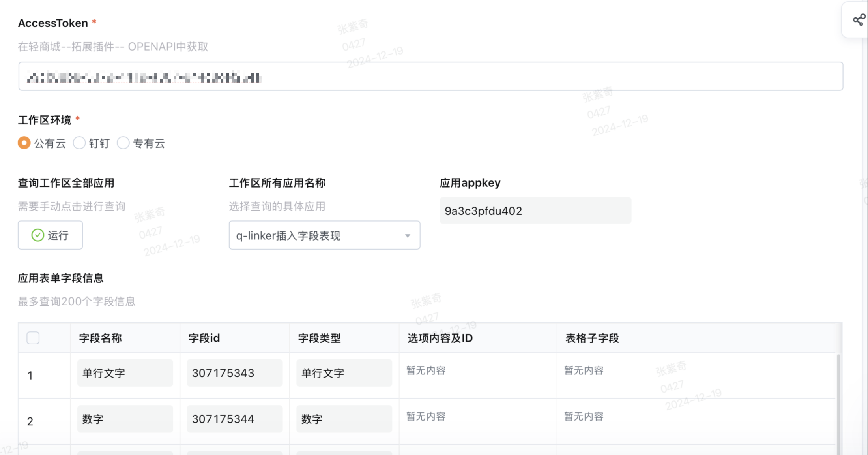Click field type cell 数字 in row 2
The width and height of the screenshot is (868, 455).
(344, 419)
